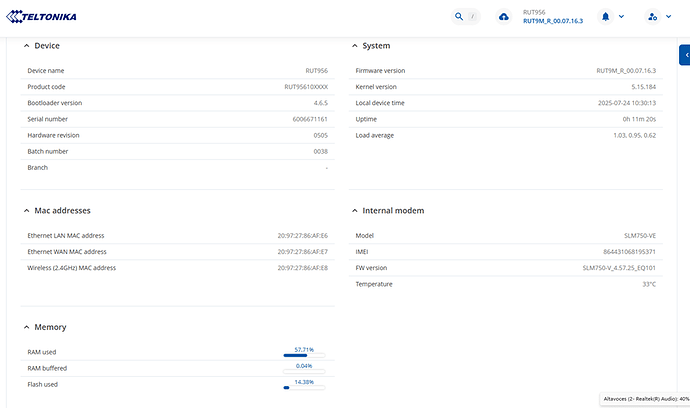
Task: Collapse the Device section
Action: pyautogui.click(x=25, y=46)
